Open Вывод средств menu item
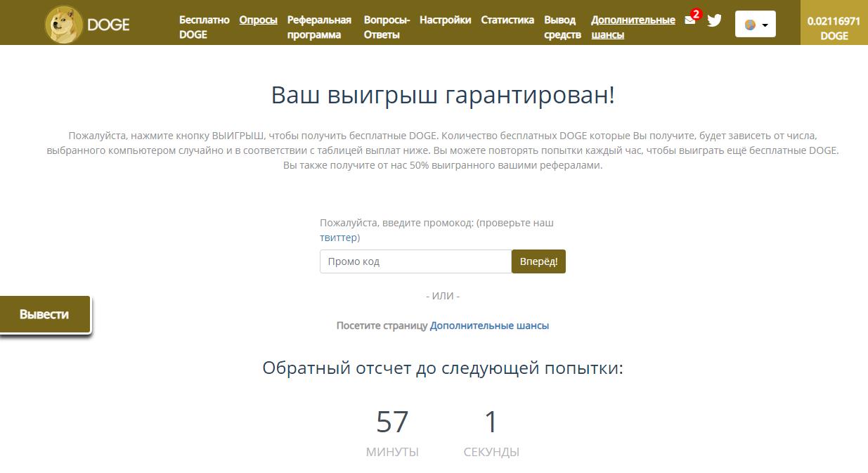 562,27
